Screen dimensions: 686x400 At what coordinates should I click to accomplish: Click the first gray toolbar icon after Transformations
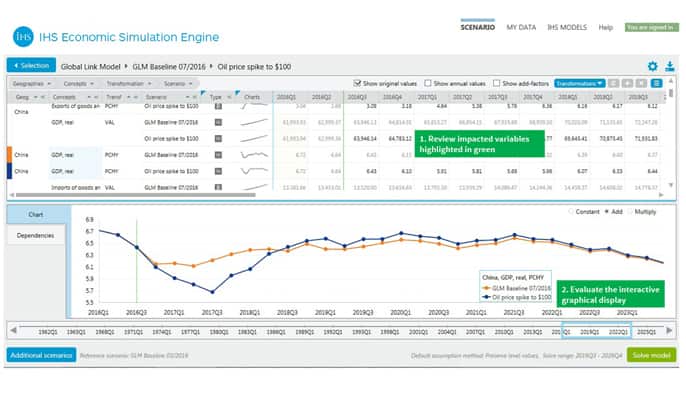click(x=613, y=83)
